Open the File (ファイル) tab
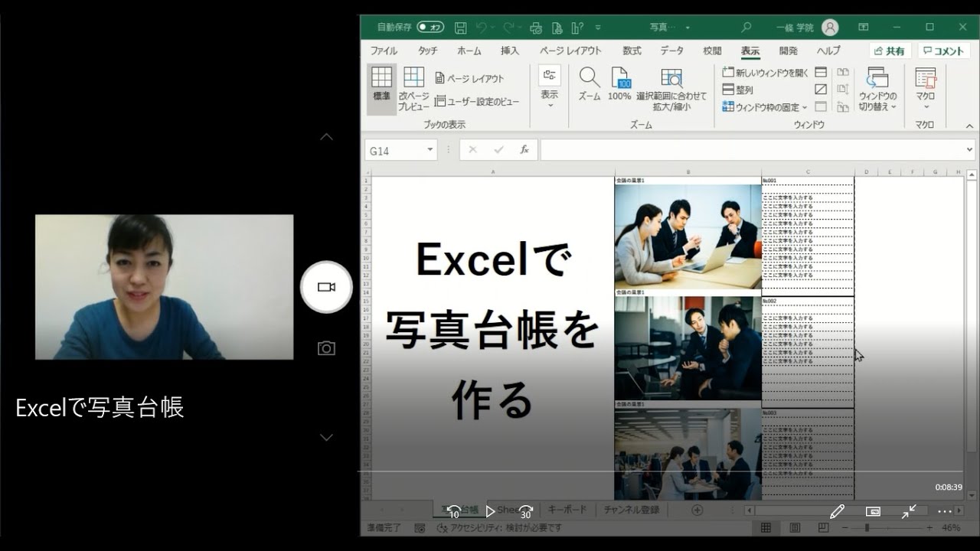This screenshot has height=551, width=980. [384, 51]
